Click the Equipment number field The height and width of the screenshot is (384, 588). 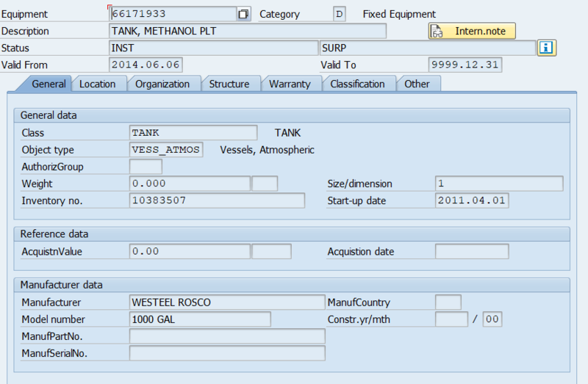pyautogui.click(x=173, y=14)
